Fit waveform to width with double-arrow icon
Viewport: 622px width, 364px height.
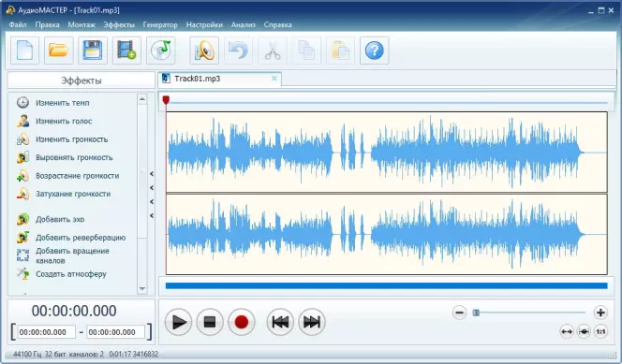click(567, 331)
